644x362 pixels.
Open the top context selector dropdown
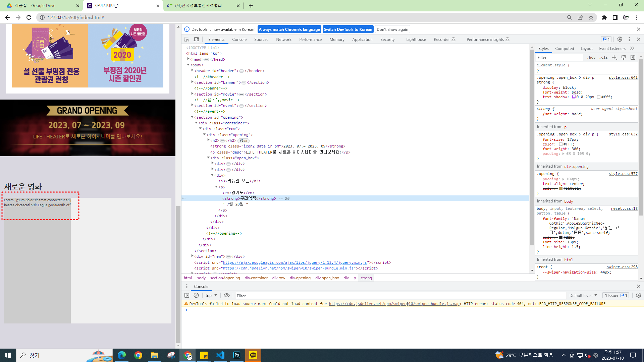211,295
